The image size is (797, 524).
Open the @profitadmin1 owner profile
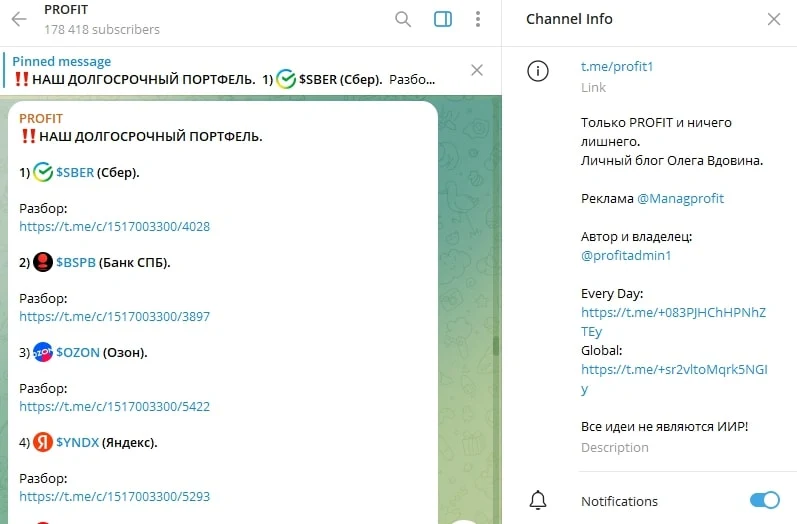coord(626,255)
